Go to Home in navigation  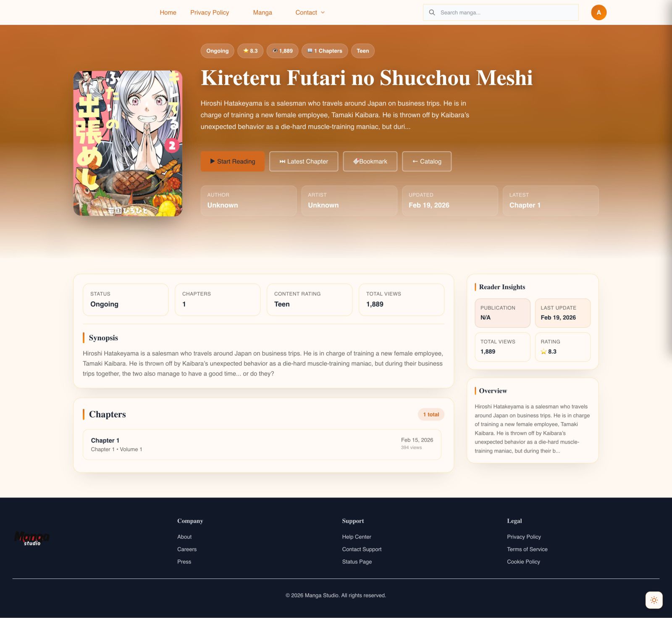tap(168, 13)
